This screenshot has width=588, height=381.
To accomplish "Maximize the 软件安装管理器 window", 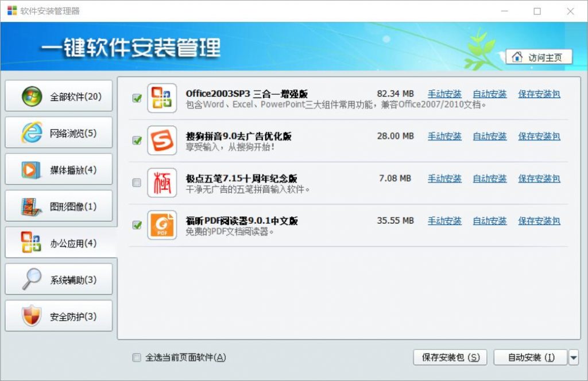I will [x=537, y=11].
